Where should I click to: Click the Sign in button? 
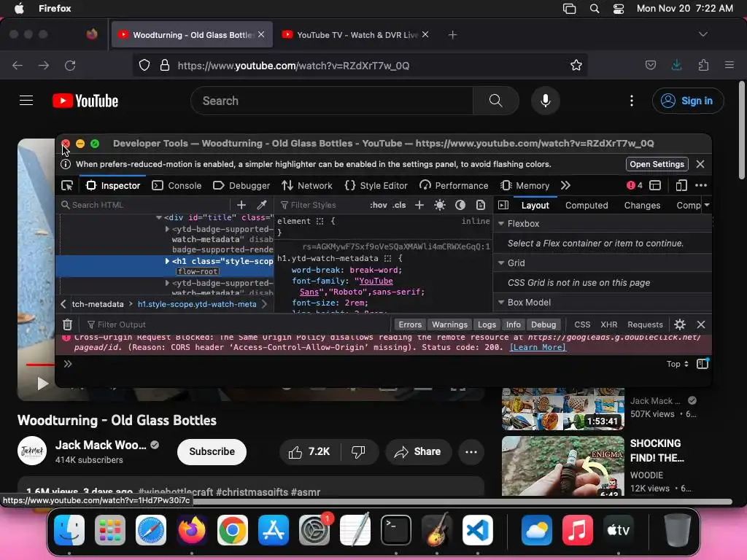click(x=688, y=101)
